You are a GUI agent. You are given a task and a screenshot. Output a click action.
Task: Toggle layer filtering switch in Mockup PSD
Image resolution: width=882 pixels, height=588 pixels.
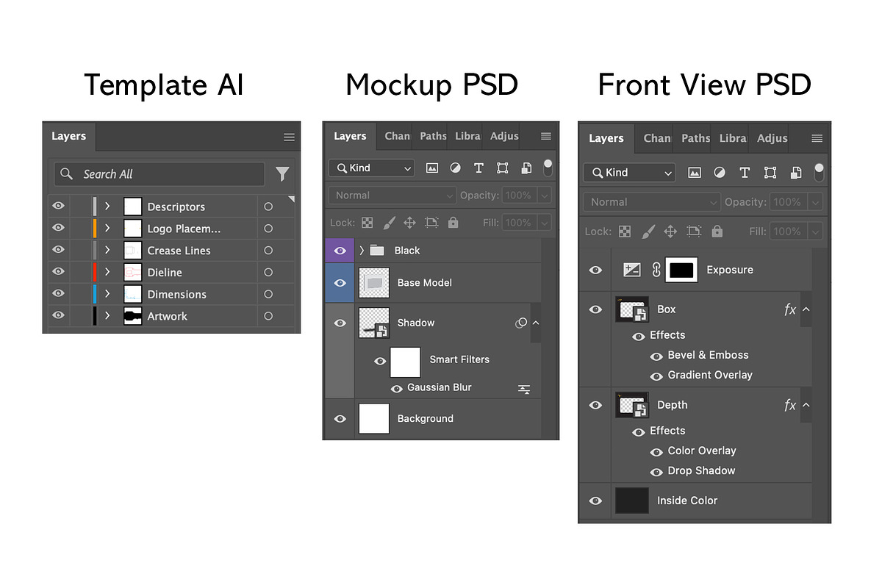click(548, 168)
